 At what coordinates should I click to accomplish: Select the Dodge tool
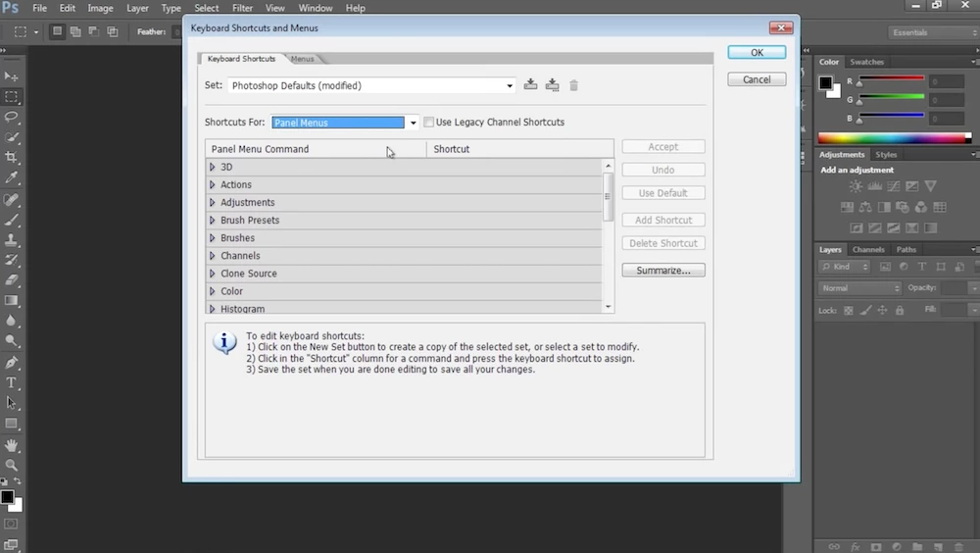(11, 341)
